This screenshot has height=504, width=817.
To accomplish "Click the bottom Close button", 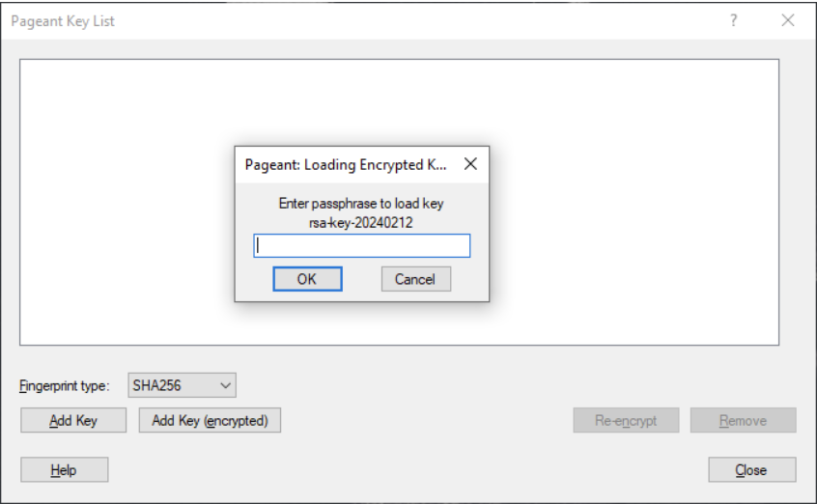I will point(752,469).
